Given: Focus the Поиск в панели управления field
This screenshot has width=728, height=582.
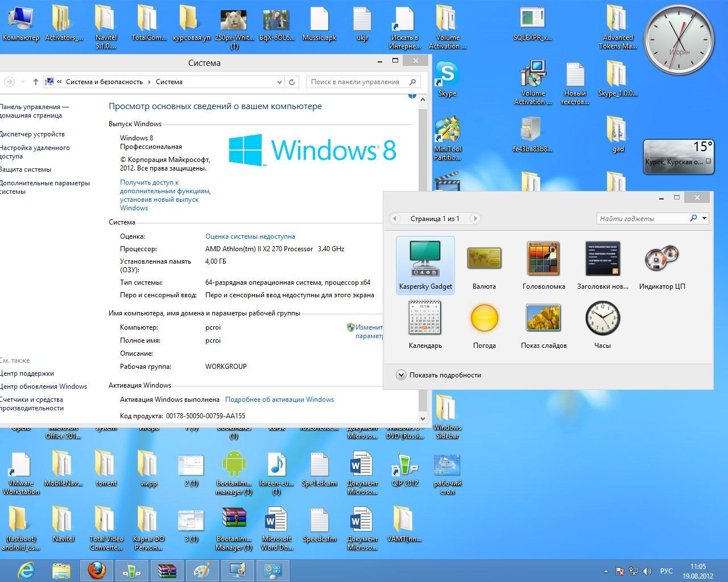Looking at the screenshot, I should (x=363, y=82).
